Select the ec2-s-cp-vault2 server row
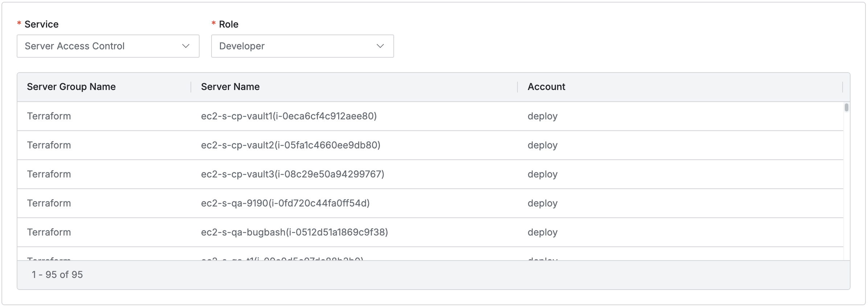Viewport: 868px width, 307px height. click(x=291, y=145)
